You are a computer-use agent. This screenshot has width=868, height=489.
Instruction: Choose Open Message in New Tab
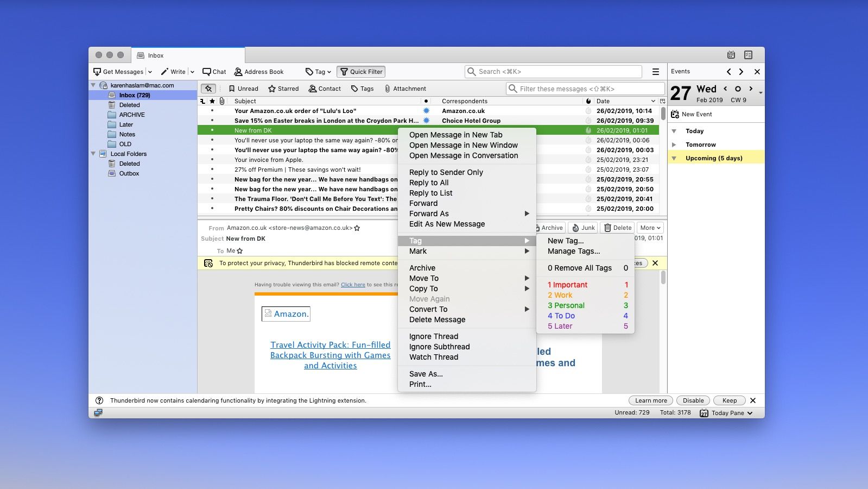[x=467, y=135]
